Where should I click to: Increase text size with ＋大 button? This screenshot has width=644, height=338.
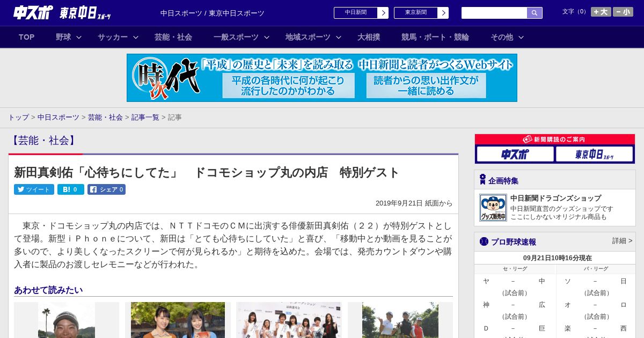601,12
